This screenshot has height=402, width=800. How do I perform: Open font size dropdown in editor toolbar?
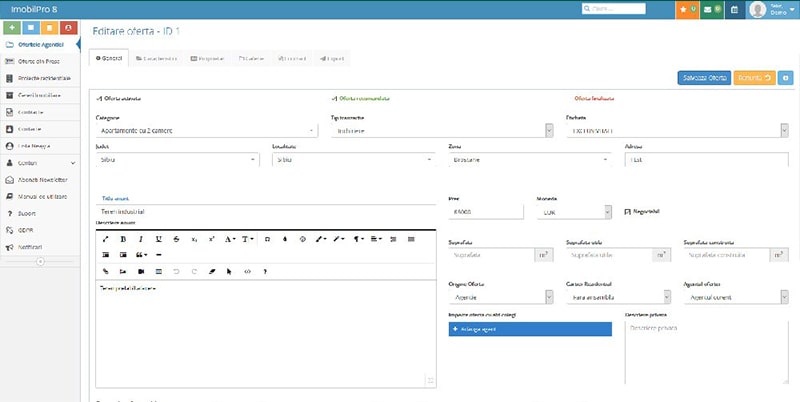[247, 239]
